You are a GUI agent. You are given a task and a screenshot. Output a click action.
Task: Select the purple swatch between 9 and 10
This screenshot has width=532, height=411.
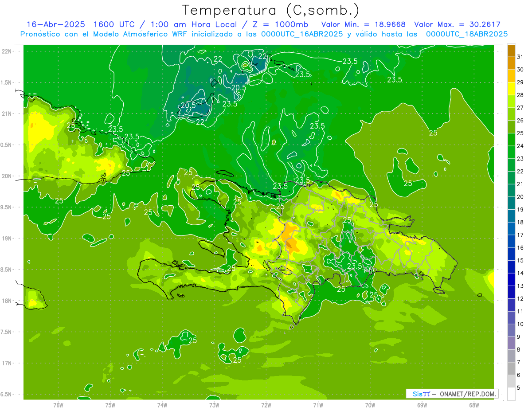(511, 330)
